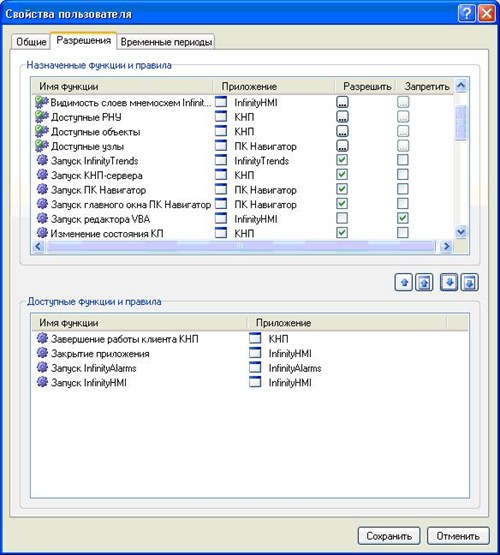
Task: Click the move all down arrow button
Action: point(470,282)
